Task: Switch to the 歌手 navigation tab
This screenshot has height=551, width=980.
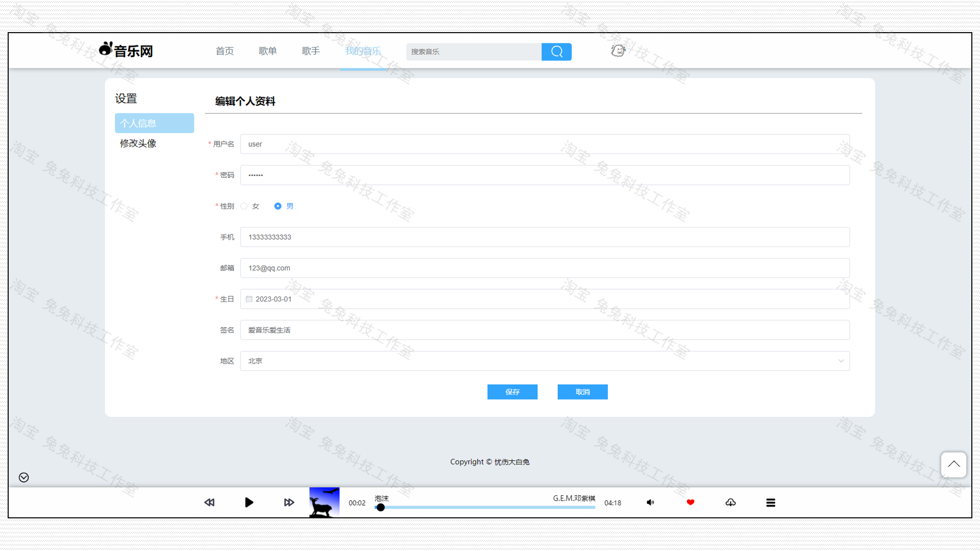Action: coord(310,51)
